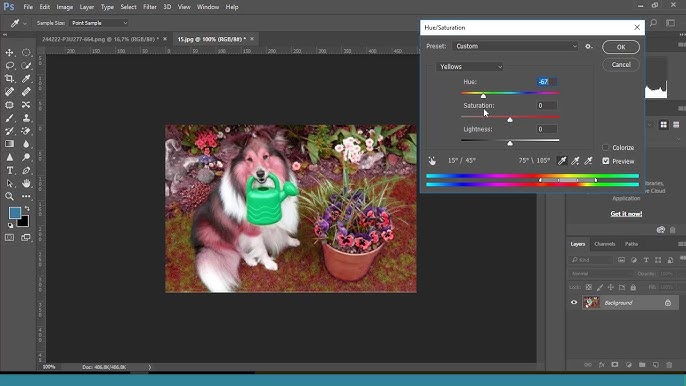The image size is (686, 386).
Task: Close the 15.jpg document tab
Action: click(x=252, y=39)
